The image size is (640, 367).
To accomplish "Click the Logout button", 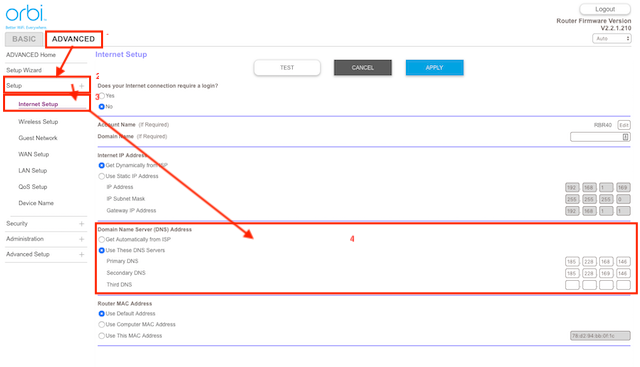I will [605, 9].
